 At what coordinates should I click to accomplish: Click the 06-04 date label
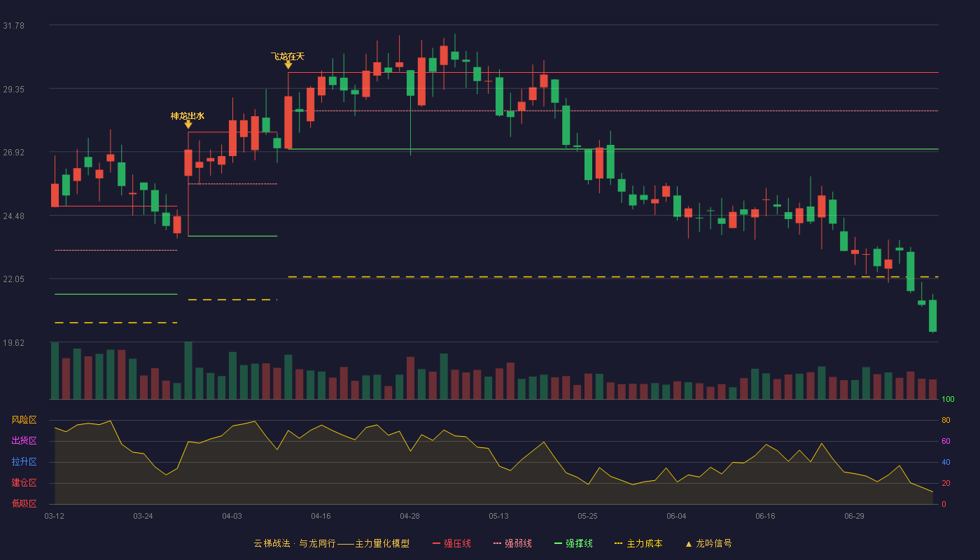(x=676, y=516)
